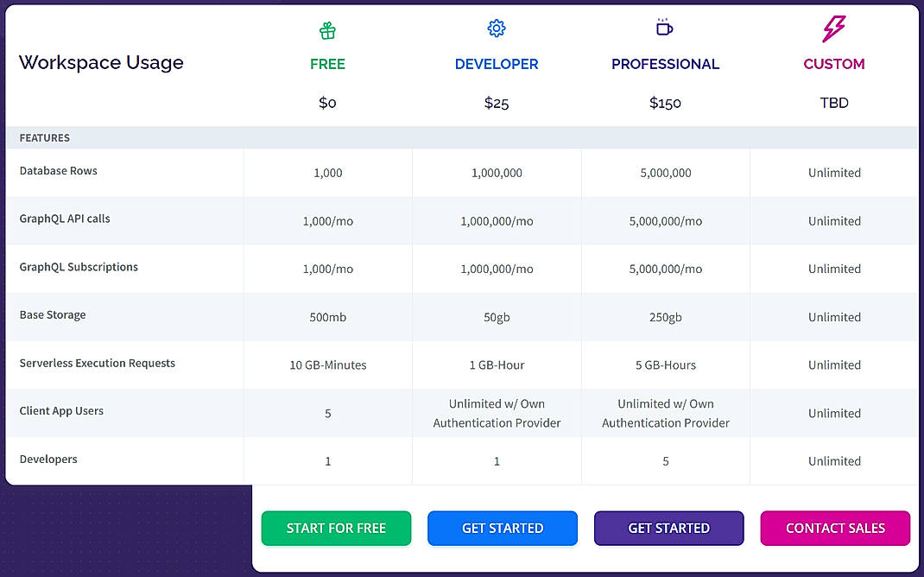The height and width of the screenshot is (577, 924).
Task: Click the TBD price under CUSTOM
Action: pos(834,102)
